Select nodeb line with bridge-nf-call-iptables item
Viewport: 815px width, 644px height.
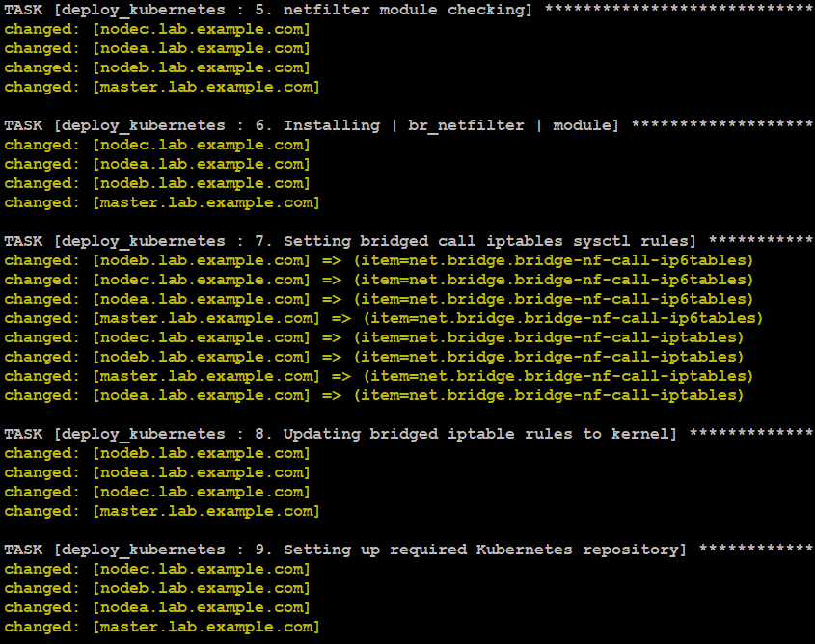click(374, 357)
